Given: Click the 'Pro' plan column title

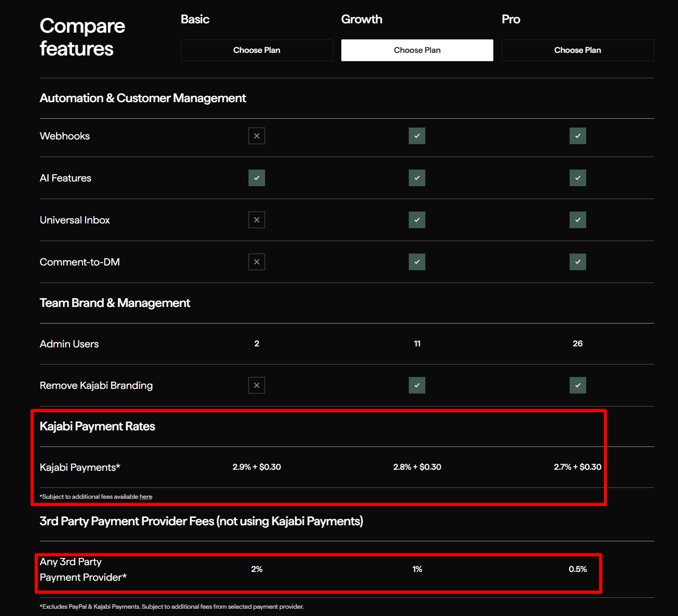Looking at the screenshot, I should [x=511, y=19].
